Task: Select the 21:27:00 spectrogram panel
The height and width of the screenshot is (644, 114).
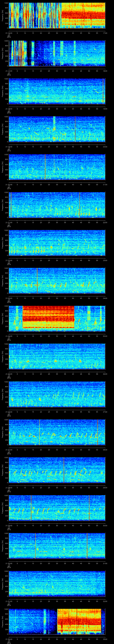Action: pos(57,432)
